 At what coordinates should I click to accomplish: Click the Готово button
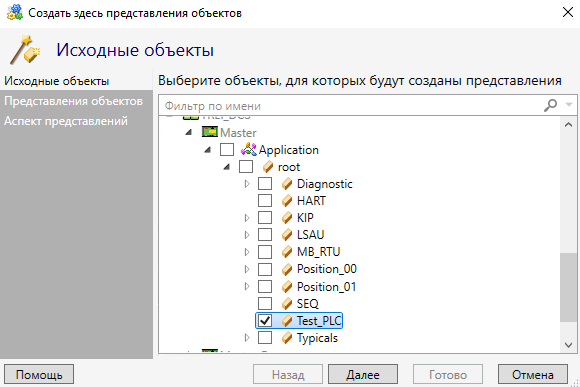coord(448,374)
